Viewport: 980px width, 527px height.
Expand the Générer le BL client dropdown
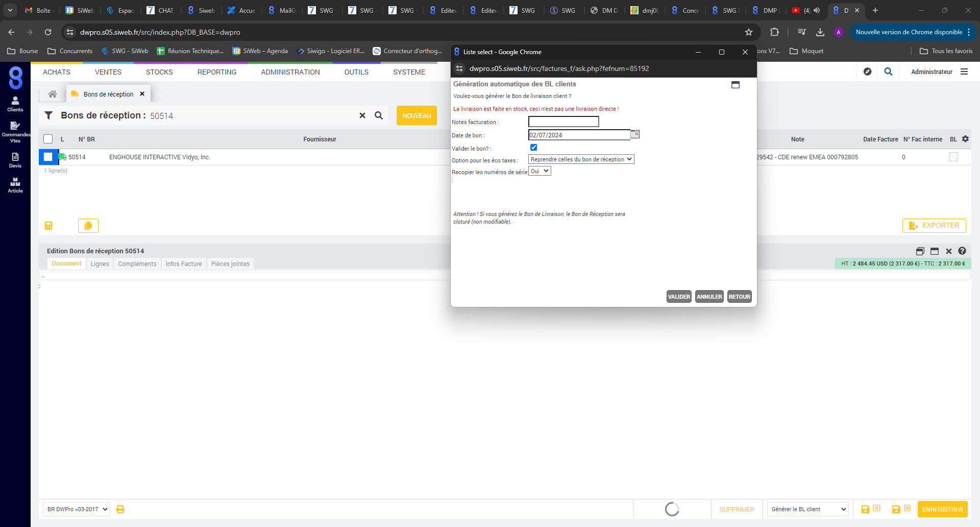click(807, 509)
